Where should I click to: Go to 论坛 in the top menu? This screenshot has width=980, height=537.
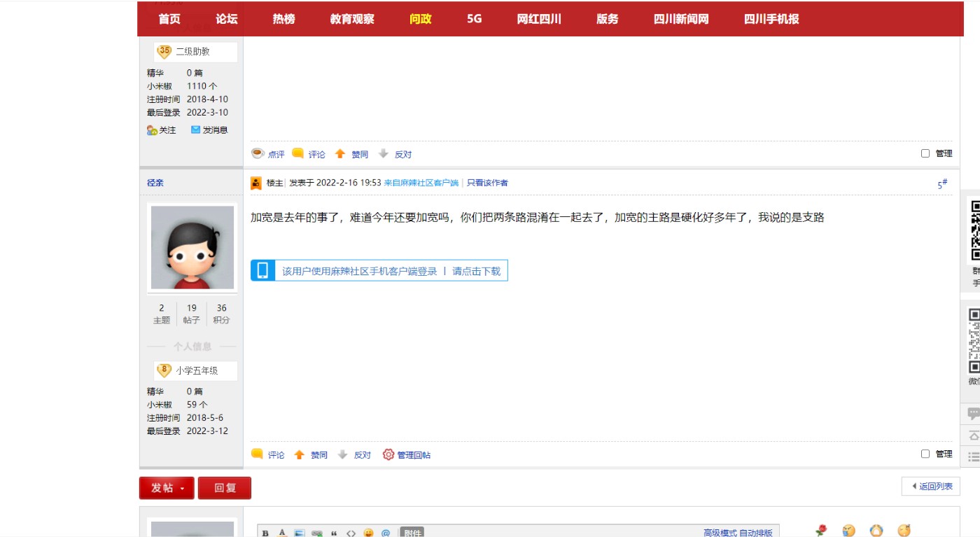(227, 19)
